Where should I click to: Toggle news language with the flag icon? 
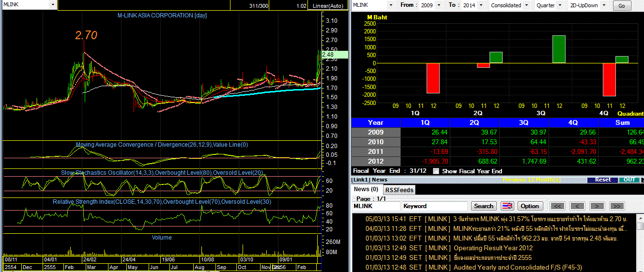[507, 206]
